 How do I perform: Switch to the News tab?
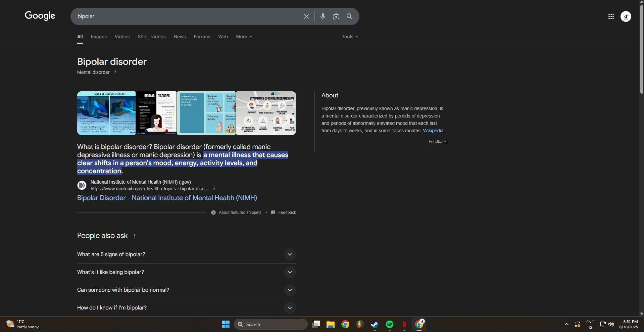180,37
